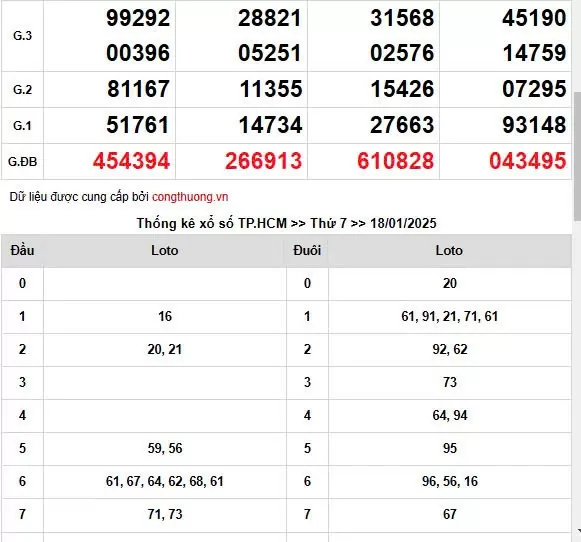581x542 pixels.
Task: Select the special prize number 610828
Action: point(395,161)
